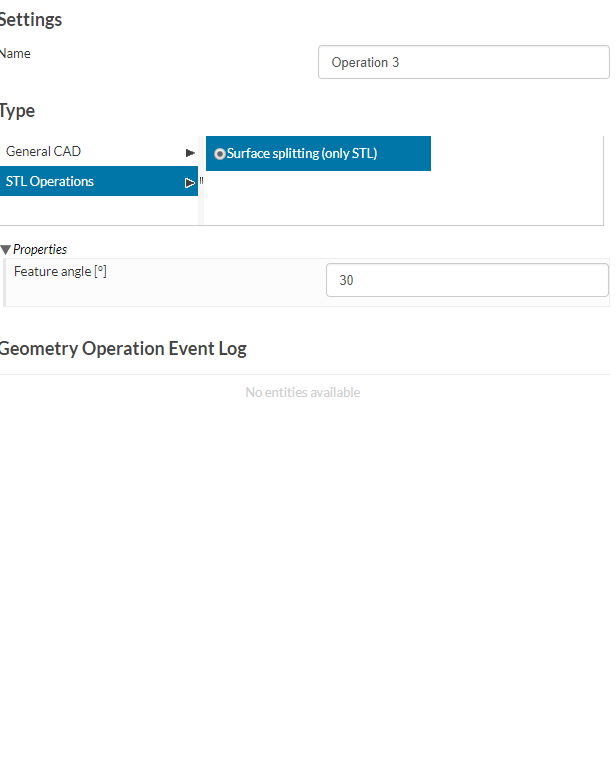Select the General CAD type category

pyautogui.click(x=44, y=152)
